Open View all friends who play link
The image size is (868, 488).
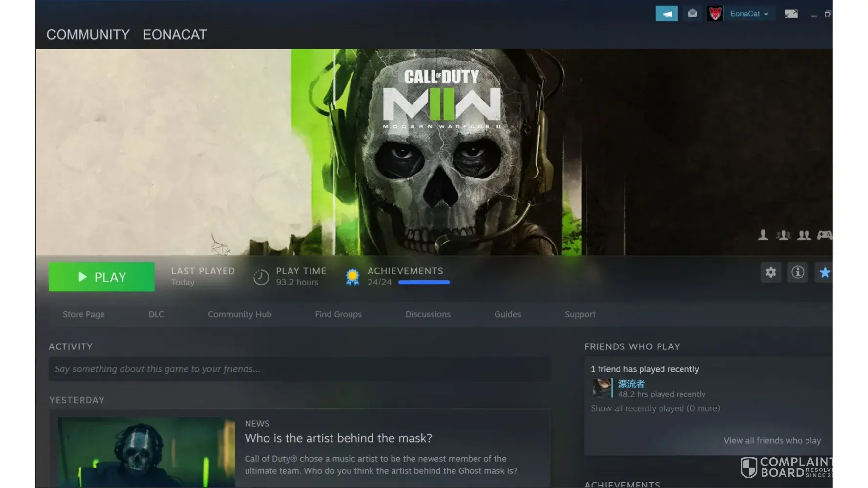pos(772,440)
